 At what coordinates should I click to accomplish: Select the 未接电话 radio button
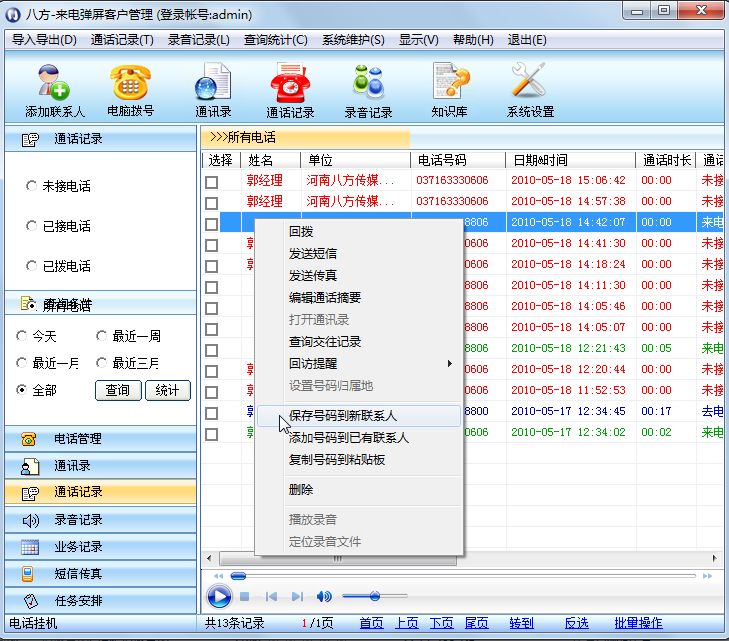(32, 186)
